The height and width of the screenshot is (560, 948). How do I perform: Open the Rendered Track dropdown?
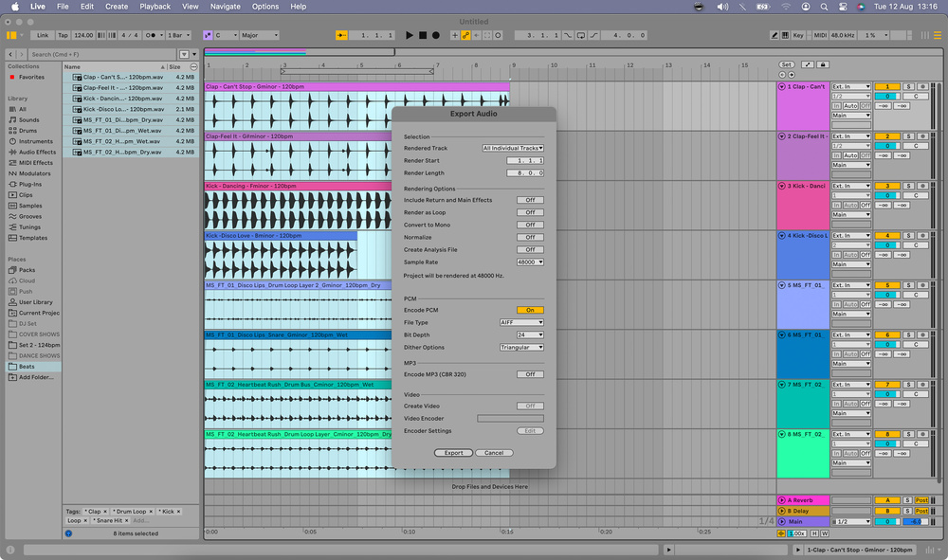(513, 148)
